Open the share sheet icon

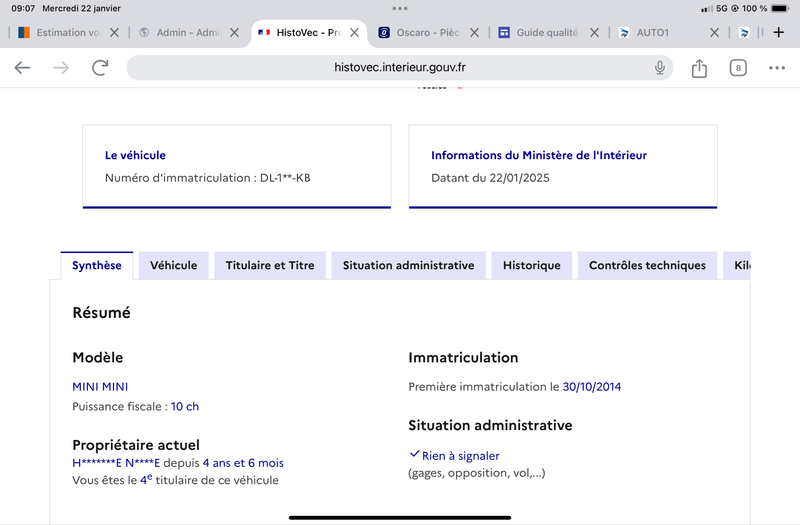coord(699,68)
